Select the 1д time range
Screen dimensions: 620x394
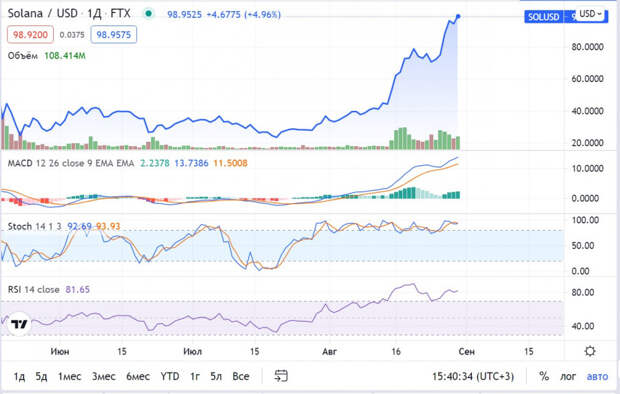19,376
